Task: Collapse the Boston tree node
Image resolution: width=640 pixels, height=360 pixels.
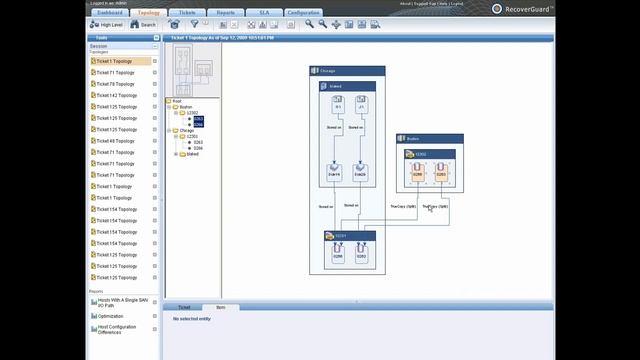Action: pyautogui.click(x=169, y=107)
